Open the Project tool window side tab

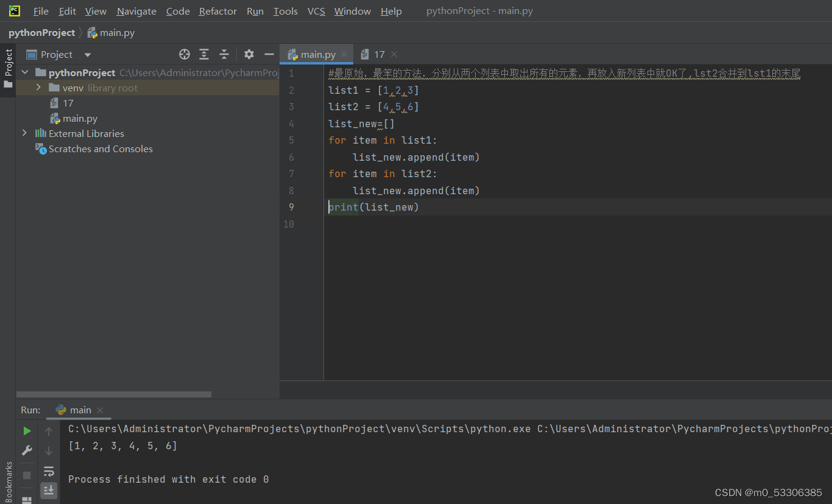(8, 69)
